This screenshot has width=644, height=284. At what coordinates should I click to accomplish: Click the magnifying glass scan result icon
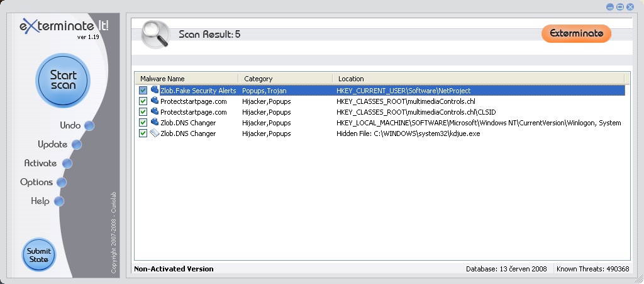(x=154, y=34)
